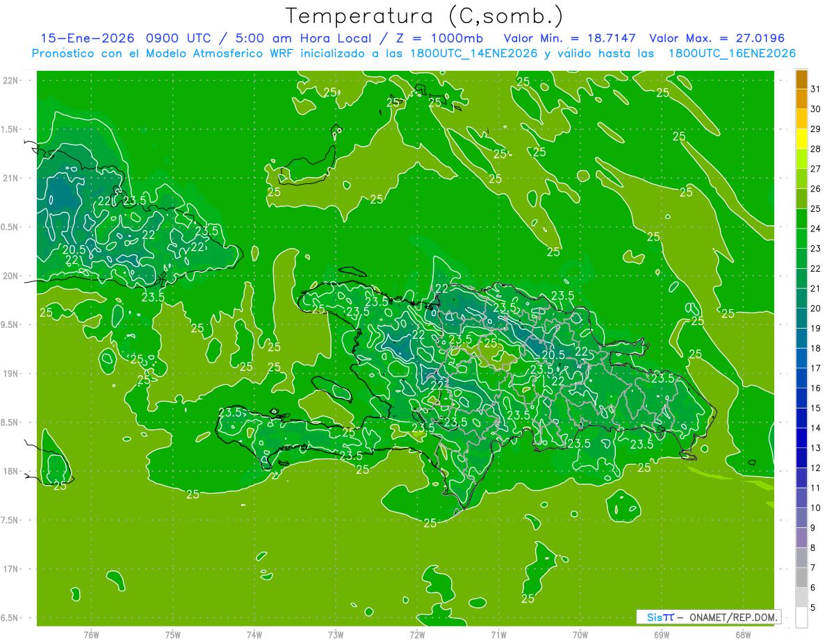834x644 pixels.
Task: Click the legend value '15'
Action: (x=816, y=408)
